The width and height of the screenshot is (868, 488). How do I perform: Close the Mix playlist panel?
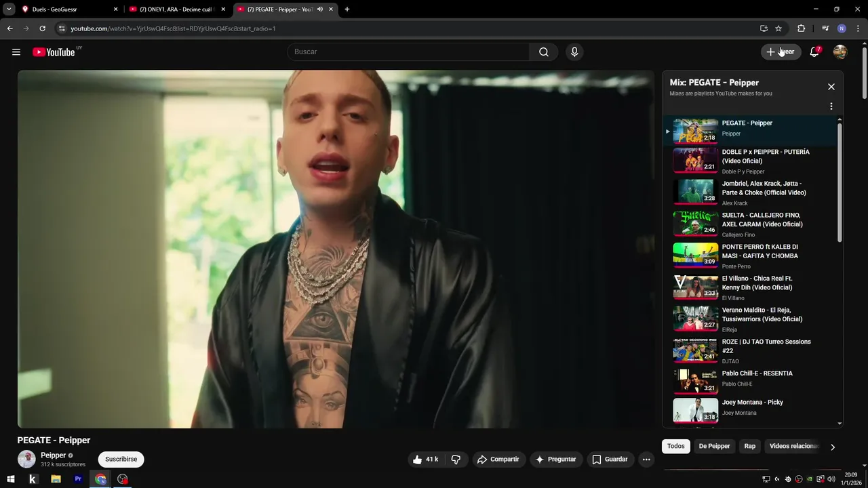pyautogui.click(x=831, y=87)
